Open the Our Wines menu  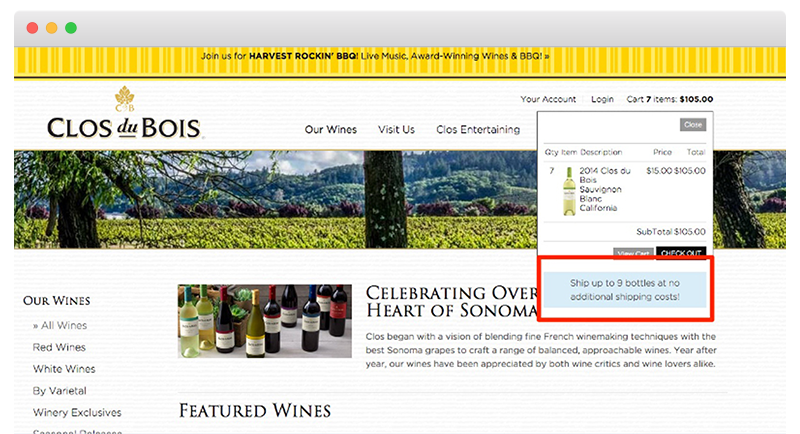tap(331, 130)
